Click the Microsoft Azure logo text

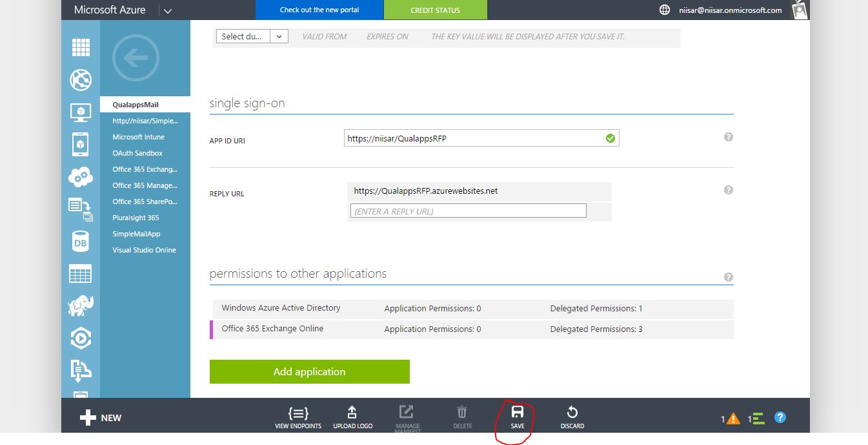click(x=110, y=10)
